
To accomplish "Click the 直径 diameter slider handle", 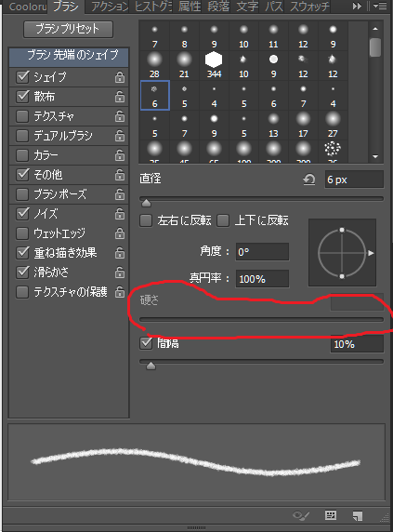I will pyautogui.click(x=146, y=203).
